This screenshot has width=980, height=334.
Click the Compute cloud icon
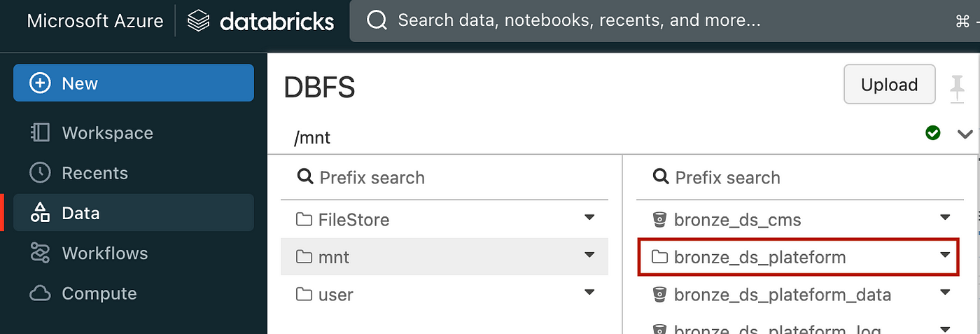[x=40, y=293]
